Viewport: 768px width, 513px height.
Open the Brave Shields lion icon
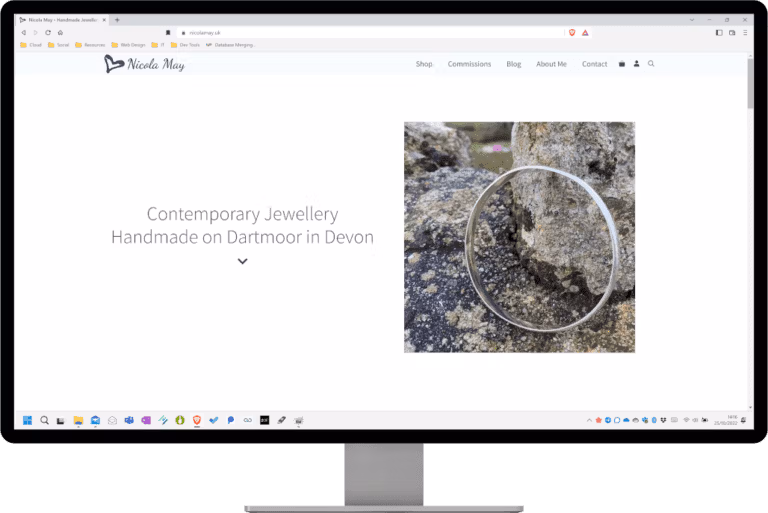572,32
